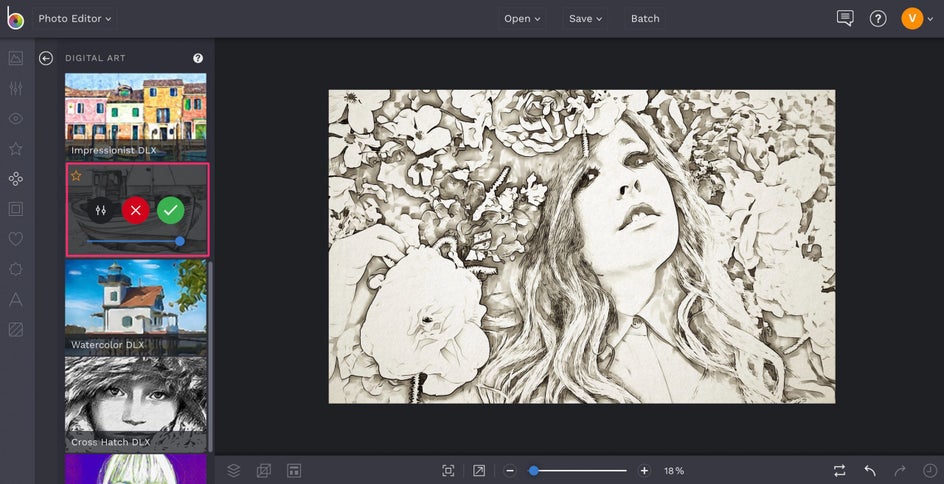Cancel the effect with the red X
Screen dimensions: 944x484
pos(135,210)
